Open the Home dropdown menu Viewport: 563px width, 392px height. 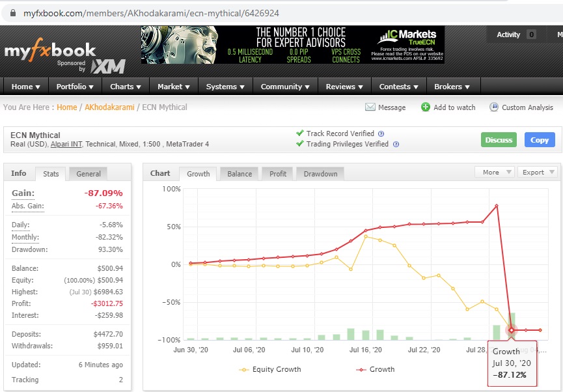click(26, 87)
